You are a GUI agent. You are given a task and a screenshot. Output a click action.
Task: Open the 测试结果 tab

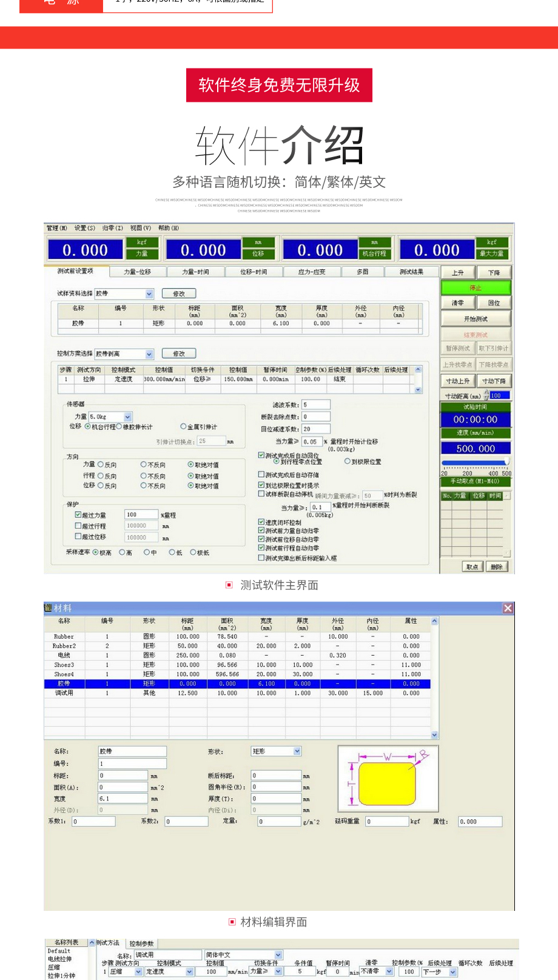(x=411, y=272)
